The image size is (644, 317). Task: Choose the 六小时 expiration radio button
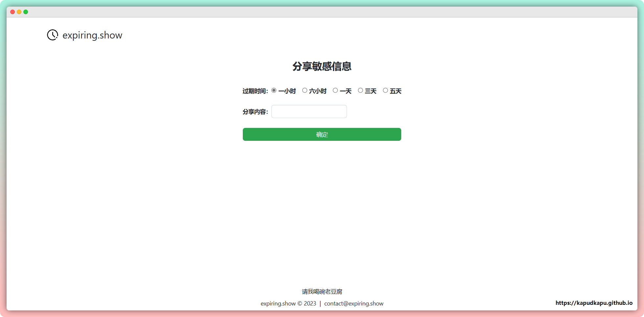tap(305, 90)
